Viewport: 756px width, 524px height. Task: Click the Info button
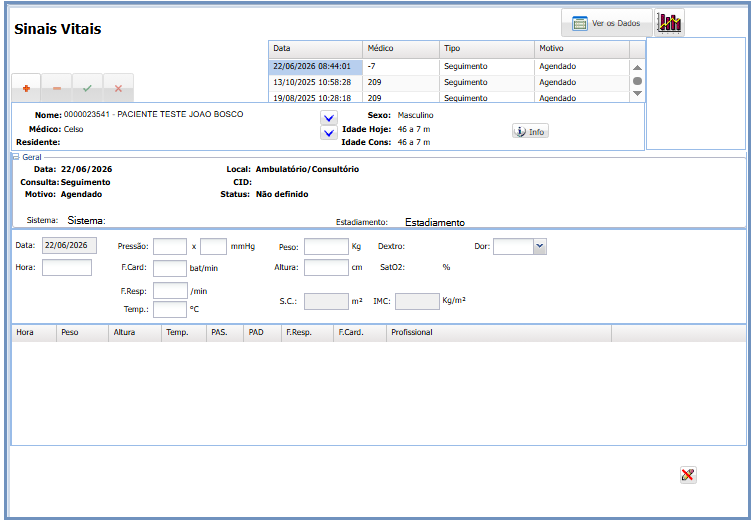point(530,132)
